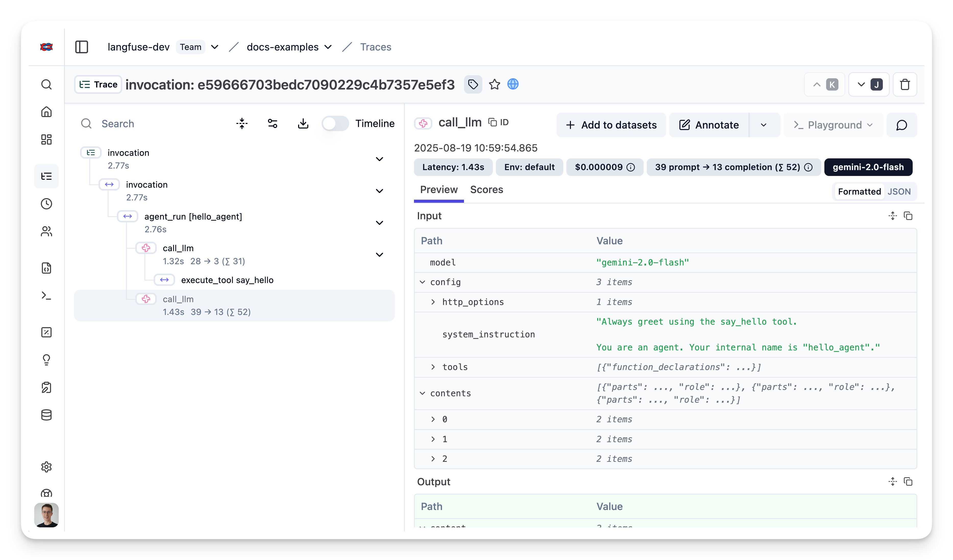The height and width of the screenshot is (560, 953).
Task: Open the Dashboards panel from sidebar
Action: pyautogui.click(x=46, y=139)
